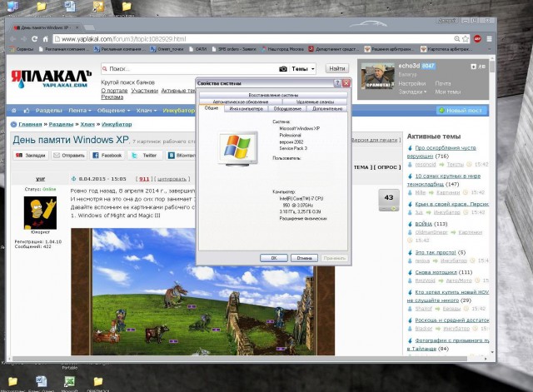The height and width of the screenshot is (392, 533).
Task: Open the Chrome hamburger menu
Action: click(489, 39)
